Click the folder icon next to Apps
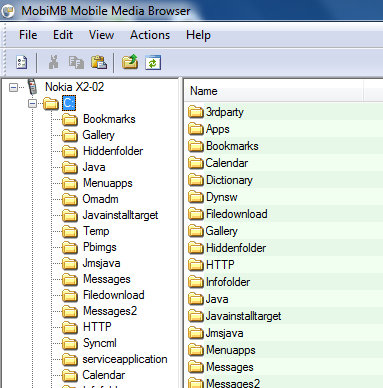 pos(196,129)
